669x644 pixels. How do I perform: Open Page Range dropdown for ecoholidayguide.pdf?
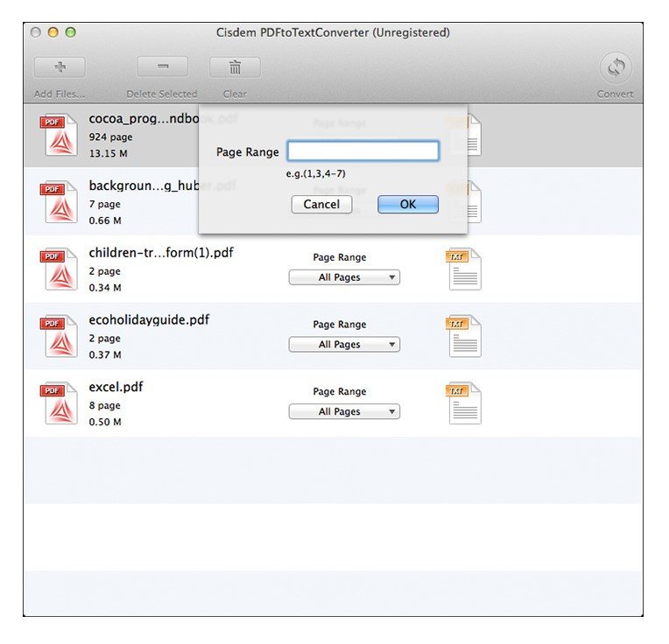(x=344, y=345)
